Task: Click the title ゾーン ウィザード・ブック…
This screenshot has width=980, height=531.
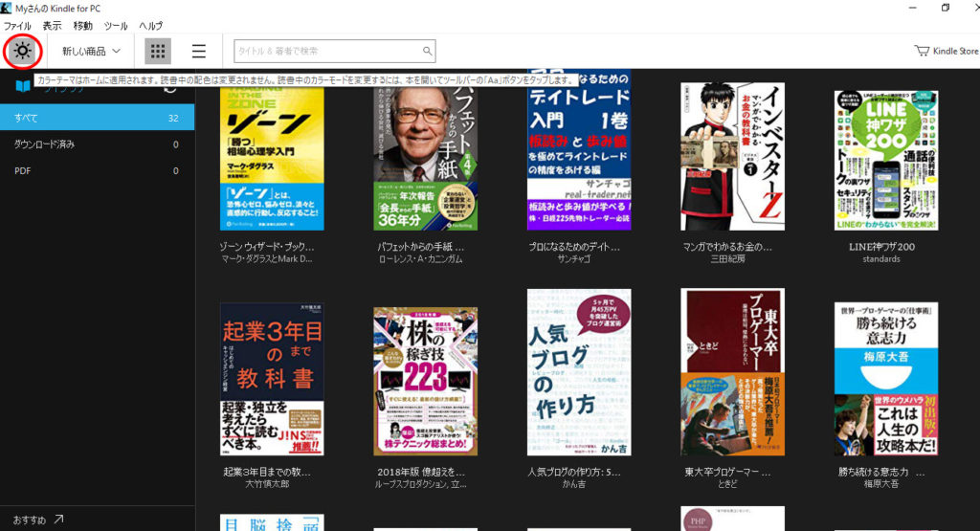Action: (x=267, y=247)
